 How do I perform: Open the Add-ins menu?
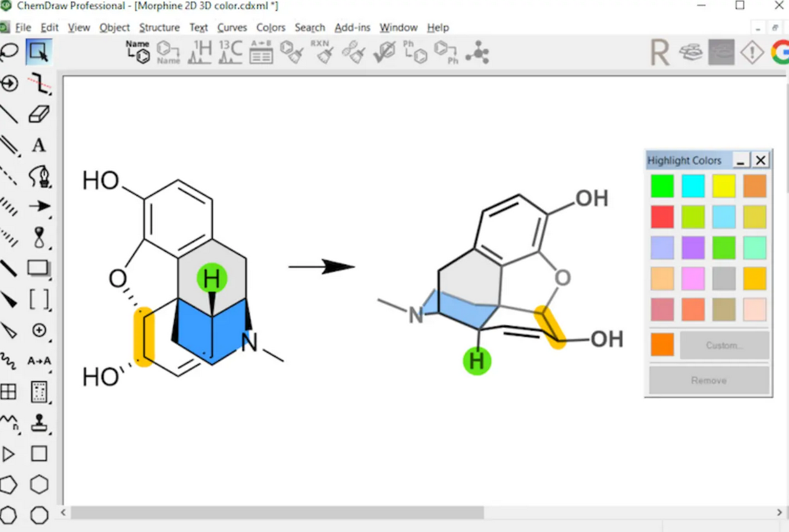(x=352, y=28)
